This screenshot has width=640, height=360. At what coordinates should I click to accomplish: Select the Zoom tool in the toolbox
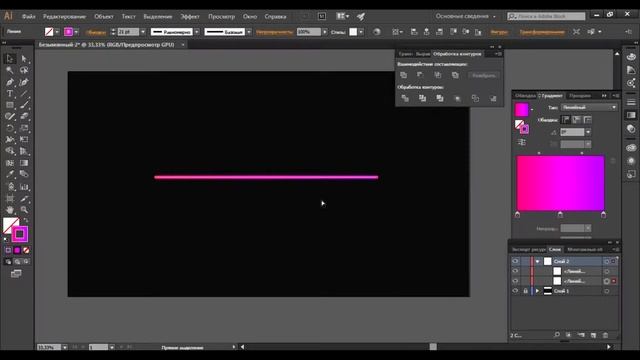pyautogui.click(x=24, y=210)
